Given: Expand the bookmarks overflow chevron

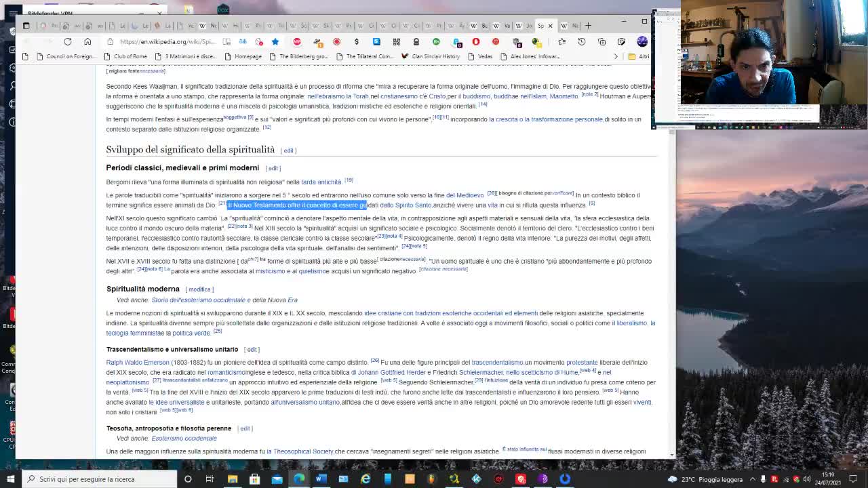Looking at the screenshot, I should 616,56.
